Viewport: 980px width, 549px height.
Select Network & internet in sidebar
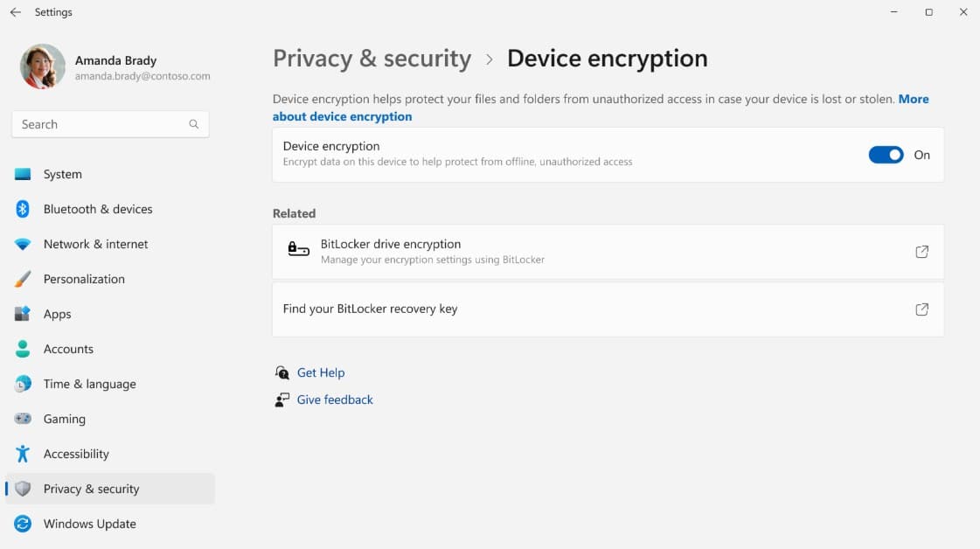coord(110,244)
